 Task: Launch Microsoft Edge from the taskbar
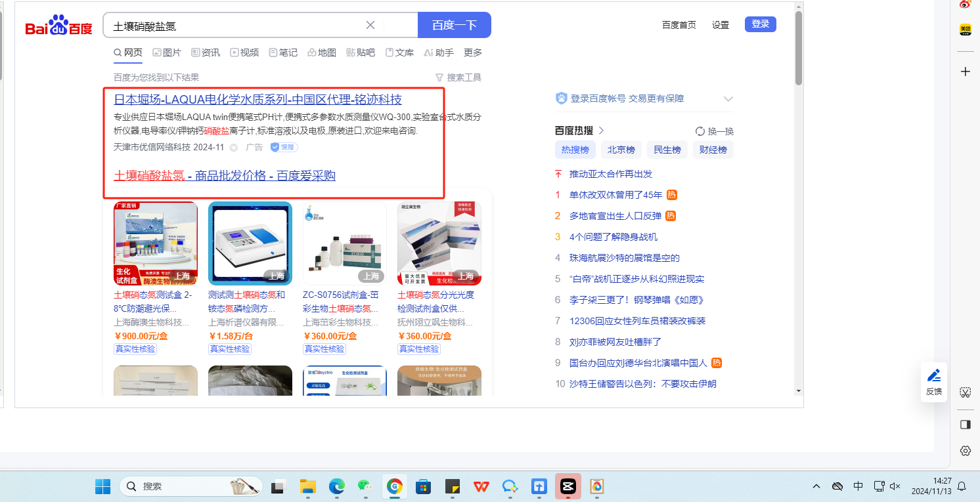coord(337,486)
